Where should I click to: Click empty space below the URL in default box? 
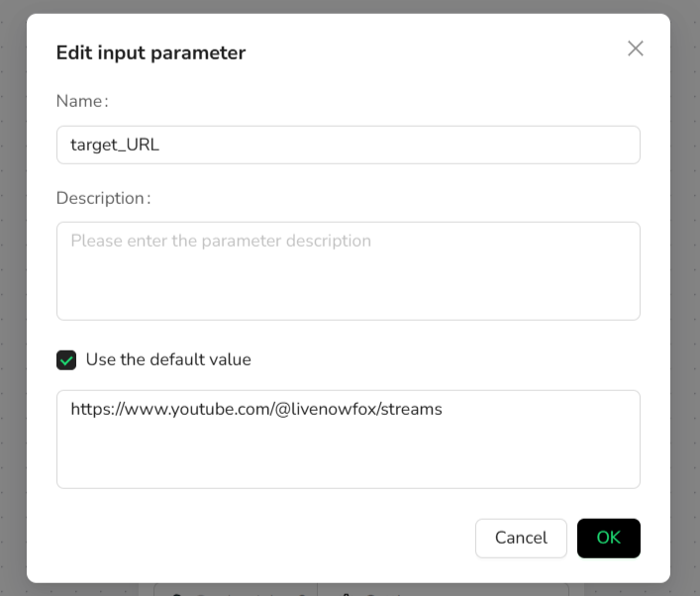pyautogui.click(x=349, y=455)
